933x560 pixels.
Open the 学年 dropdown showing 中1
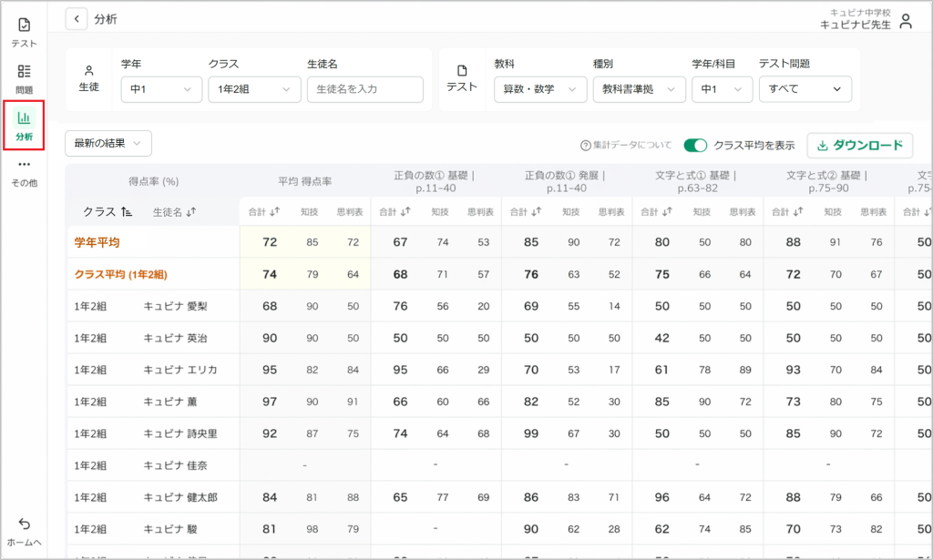161,89
